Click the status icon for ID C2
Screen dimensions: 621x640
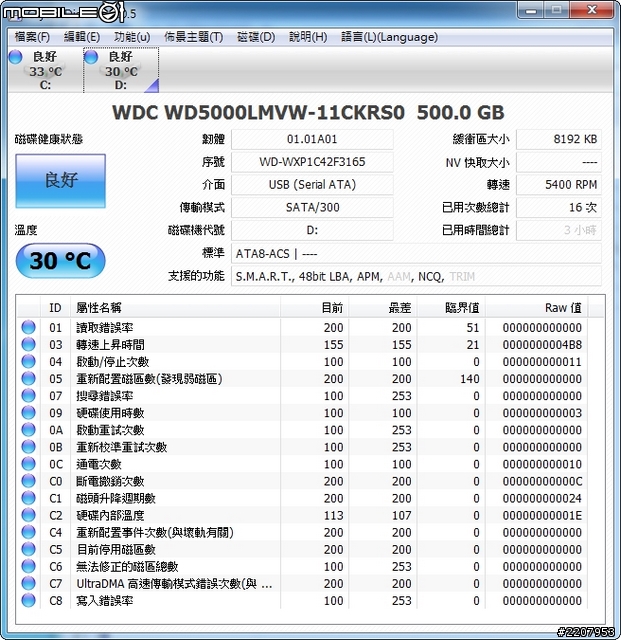click(x=29, y=515)
